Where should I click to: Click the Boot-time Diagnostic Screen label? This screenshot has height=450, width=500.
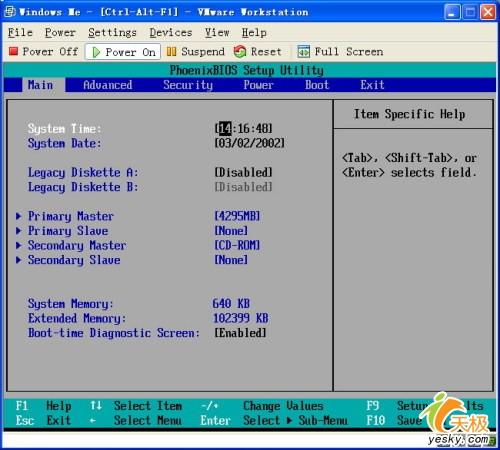(x=114, y=333)
